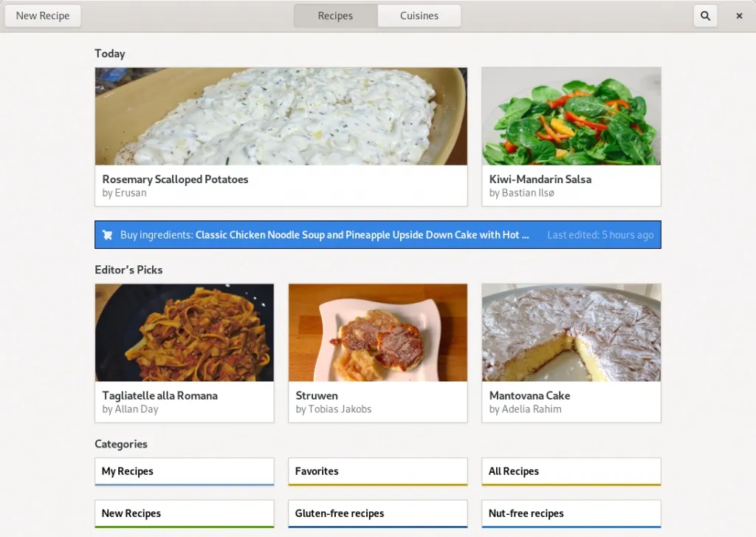Open the Mantovana Cake photo
Viewport: 756px width, 537px height.
click(x=571, y=332)
